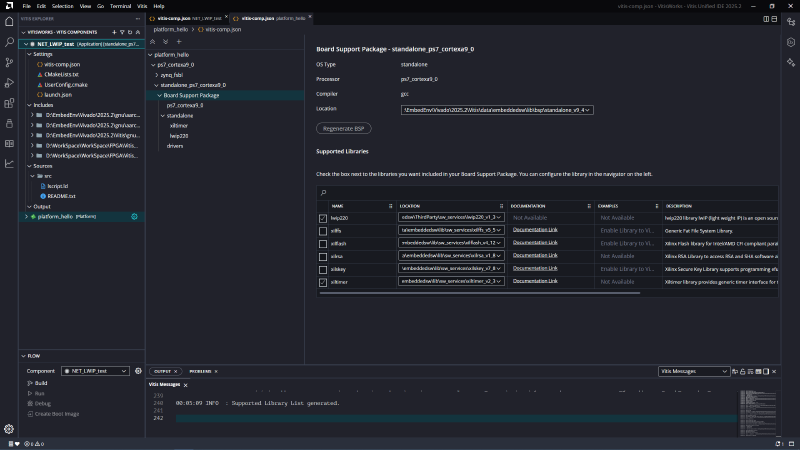Enable the xilflash library checkbox
This screenshot has height=450, width=800.
click(323, 244)
